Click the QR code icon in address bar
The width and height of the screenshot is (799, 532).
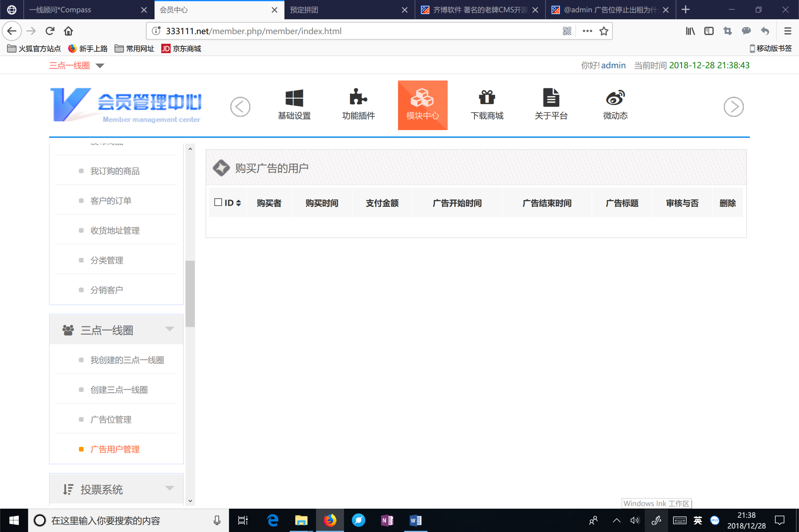pyautogui.click(x=567, y=31)
